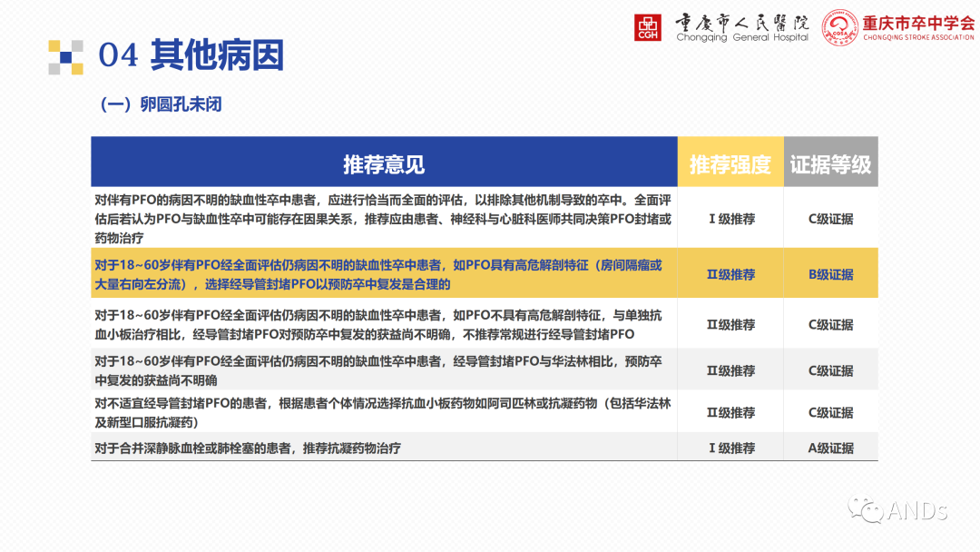Viewport: 980px width, 552px height.
Task: Select the recommendation comparing 封堵PFO与华法林
Action: click(378, 370)
